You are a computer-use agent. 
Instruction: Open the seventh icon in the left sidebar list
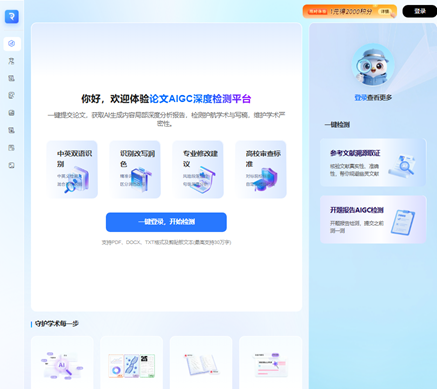tap(12, 148)
